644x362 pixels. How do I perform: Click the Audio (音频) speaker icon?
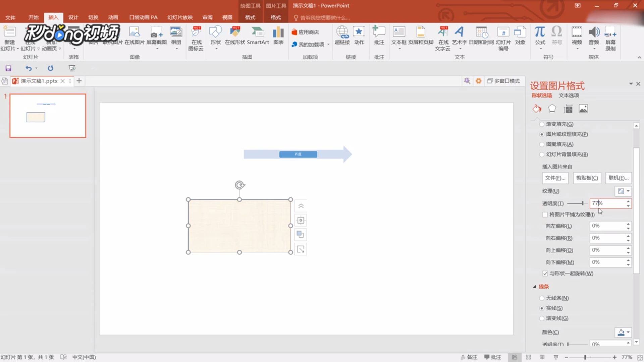point(594,33)
